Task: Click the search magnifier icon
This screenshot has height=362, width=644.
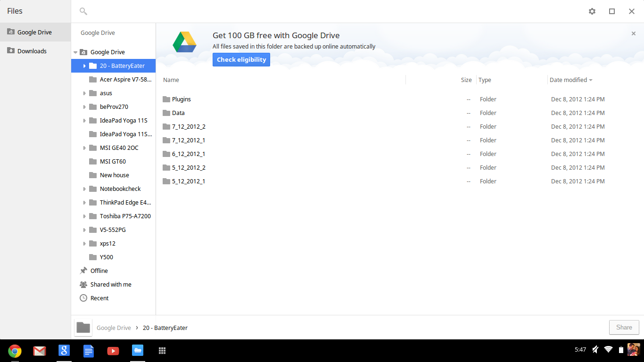Action: coord(83,11)
